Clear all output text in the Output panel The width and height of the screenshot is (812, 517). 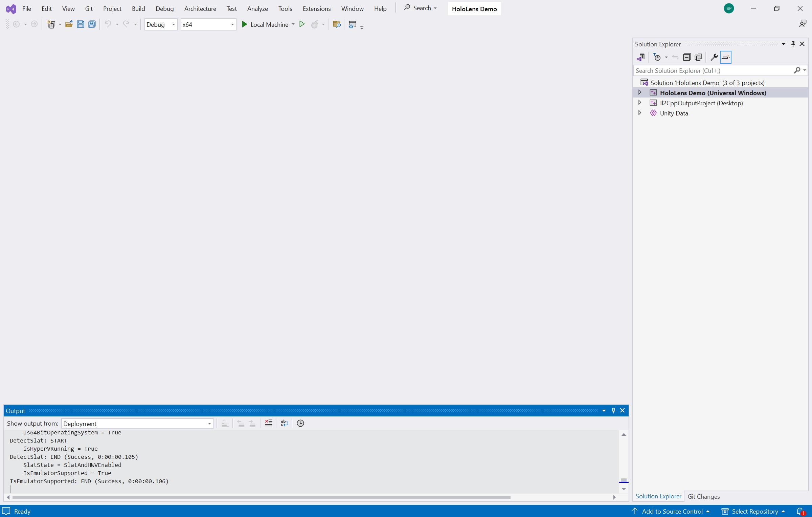coord(268,423)
